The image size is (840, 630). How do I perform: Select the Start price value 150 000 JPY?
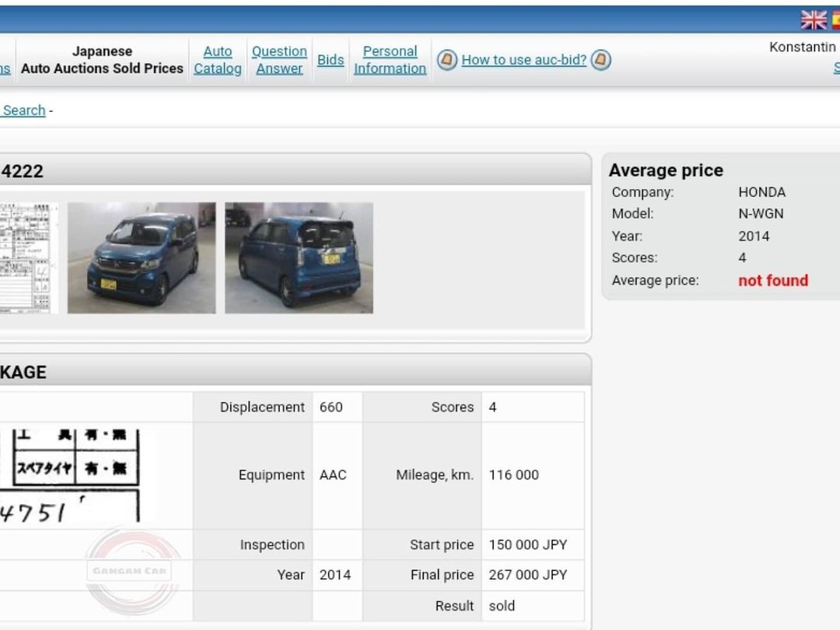click(x=527, y=544)
